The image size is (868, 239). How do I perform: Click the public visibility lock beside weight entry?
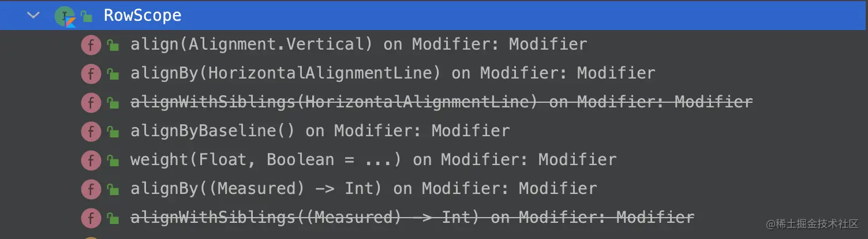(113, 159)
